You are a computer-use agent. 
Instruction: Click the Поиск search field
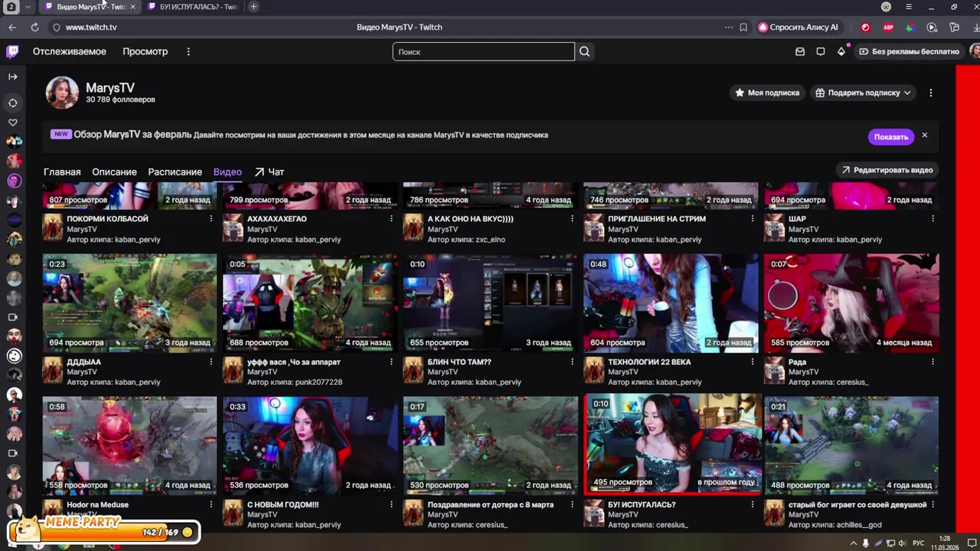click(484, 51)
